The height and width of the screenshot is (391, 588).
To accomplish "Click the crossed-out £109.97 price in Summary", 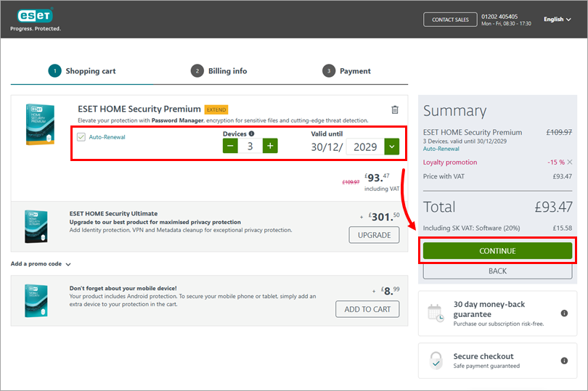I will 559,132.
